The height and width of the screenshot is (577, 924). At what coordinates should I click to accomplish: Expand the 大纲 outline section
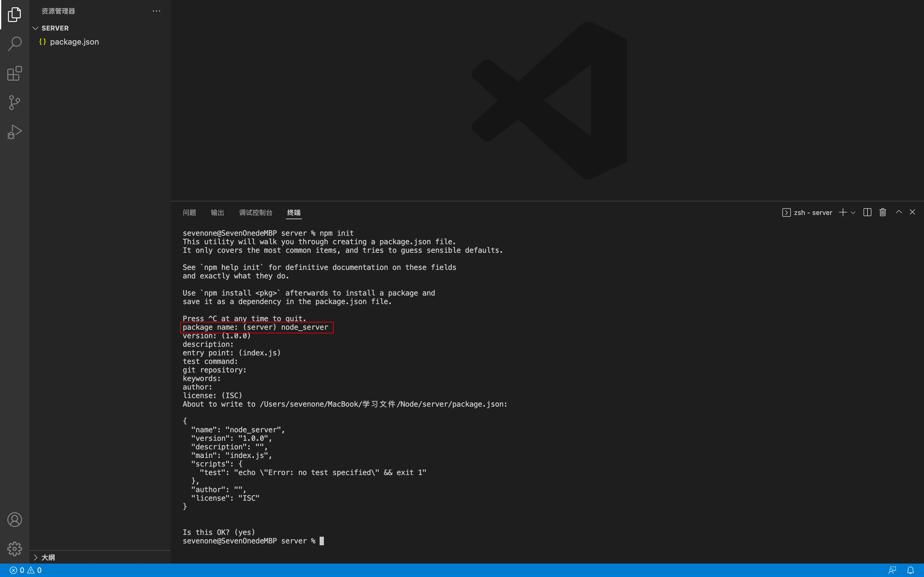pos(35,557)
